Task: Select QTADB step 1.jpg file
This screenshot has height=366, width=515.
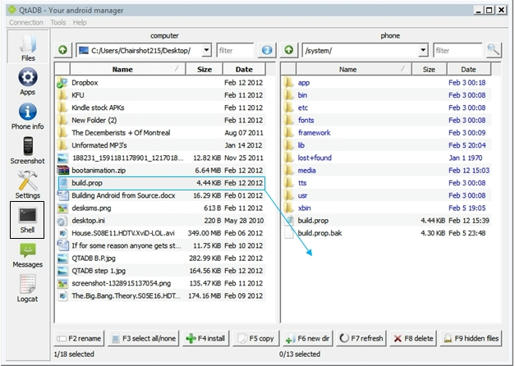Action: [x=161, y=271]
